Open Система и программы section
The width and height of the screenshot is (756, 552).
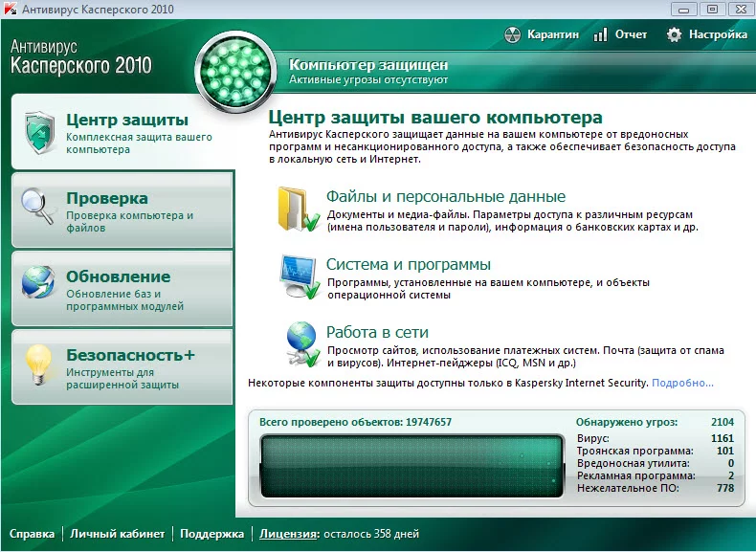point(409,265)
